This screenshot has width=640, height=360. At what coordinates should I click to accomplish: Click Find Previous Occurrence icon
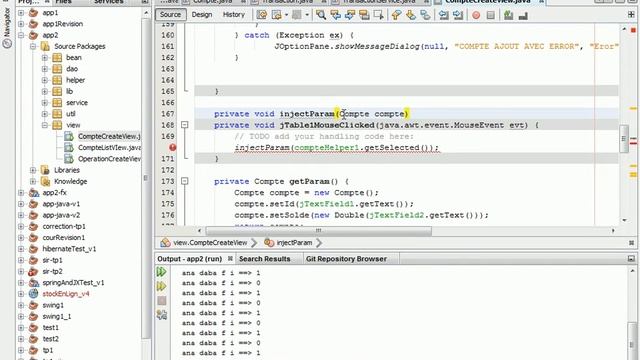336,16
